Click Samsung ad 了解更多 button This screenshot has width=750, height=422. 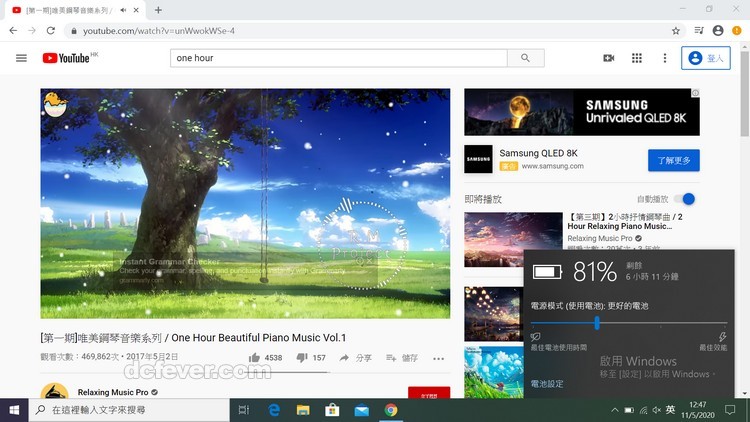click(673, 160)
